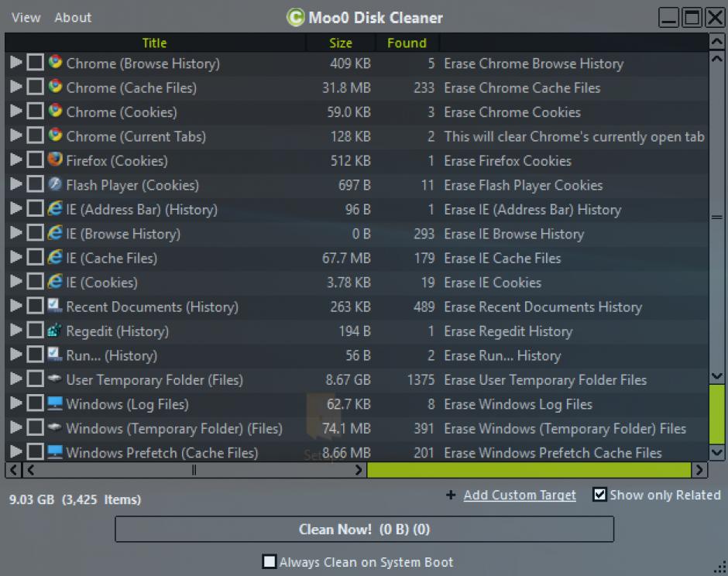This screenshot has width=728, height=576.
Task: Click the green horizontal scrollbar thumb
Action: point(529,470)
